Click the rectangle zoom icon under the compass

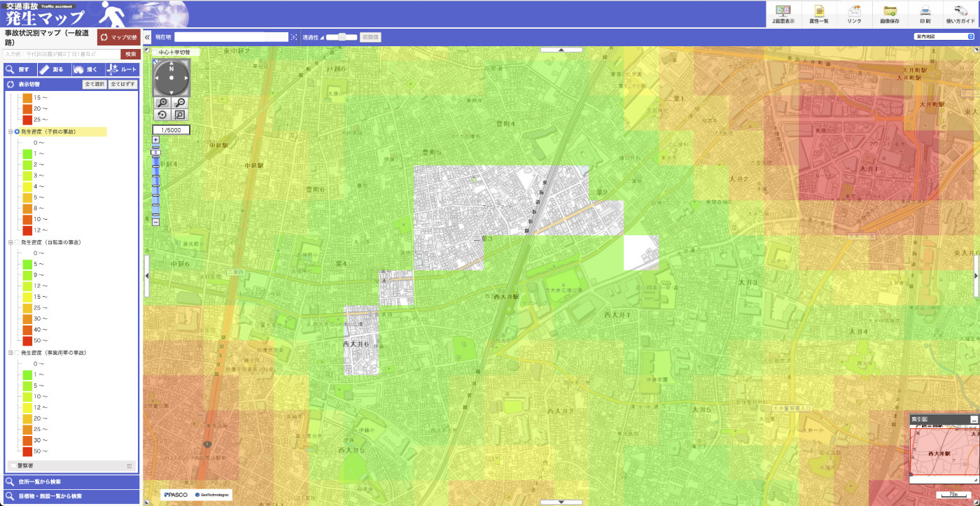[x=179, y=115]
